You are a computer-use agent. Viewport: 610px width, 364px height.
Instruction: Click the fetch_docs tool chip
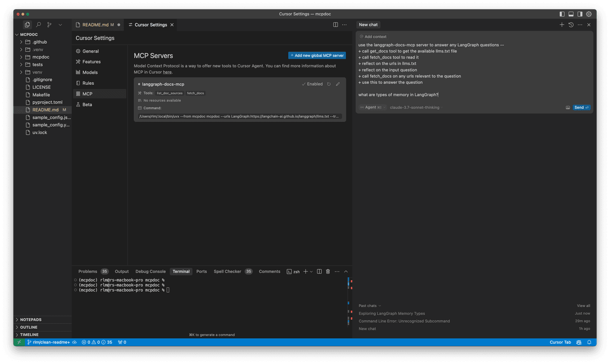[x=196, y=93]
